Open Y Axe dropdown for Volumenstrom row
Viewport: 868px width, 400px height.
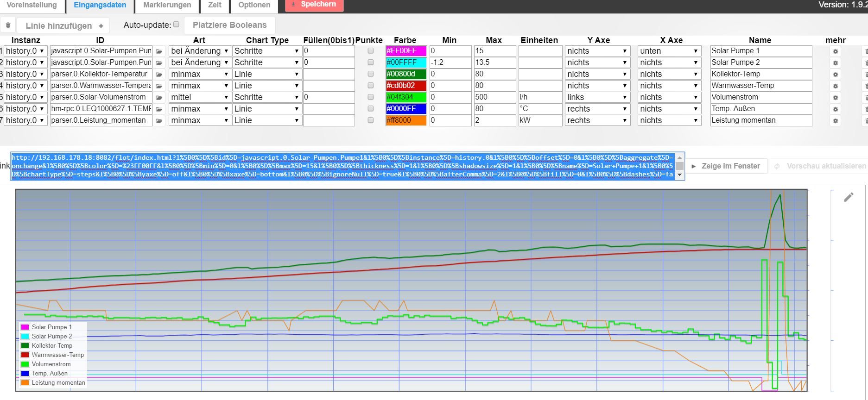click(x=597, y=97)
